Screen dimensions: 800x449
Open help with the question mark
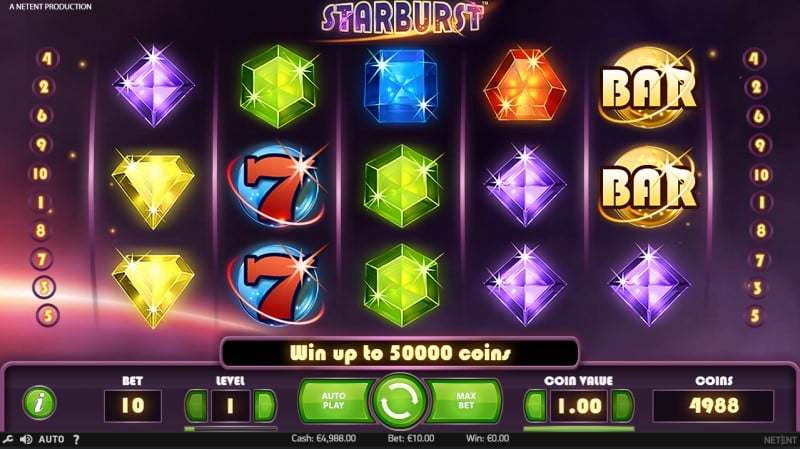pyautogui.click(x=76, y=439)
